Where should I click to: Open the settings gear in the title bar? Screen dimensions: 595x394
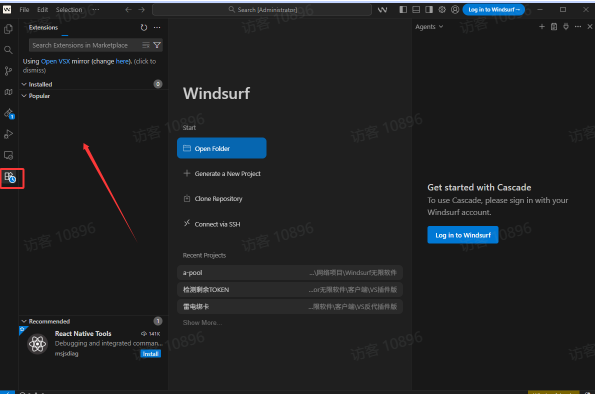click(x=442, y=9)
